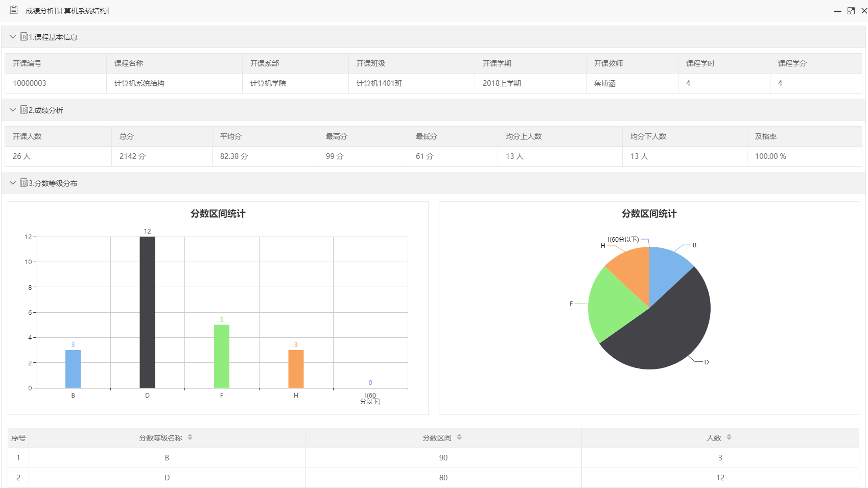
Task: Click the dark D bar in bar chart
Action: [147, 312]
